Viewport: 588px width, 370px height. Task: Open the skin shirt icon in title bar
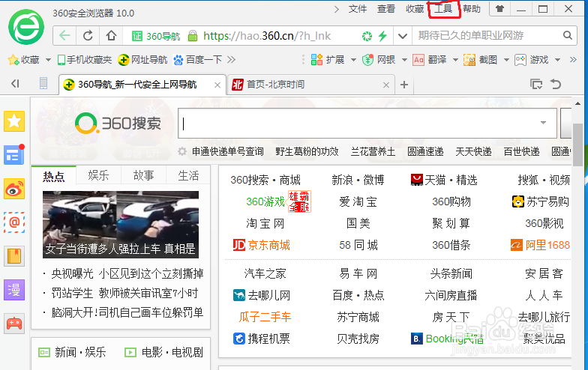(x=499, y=9)
